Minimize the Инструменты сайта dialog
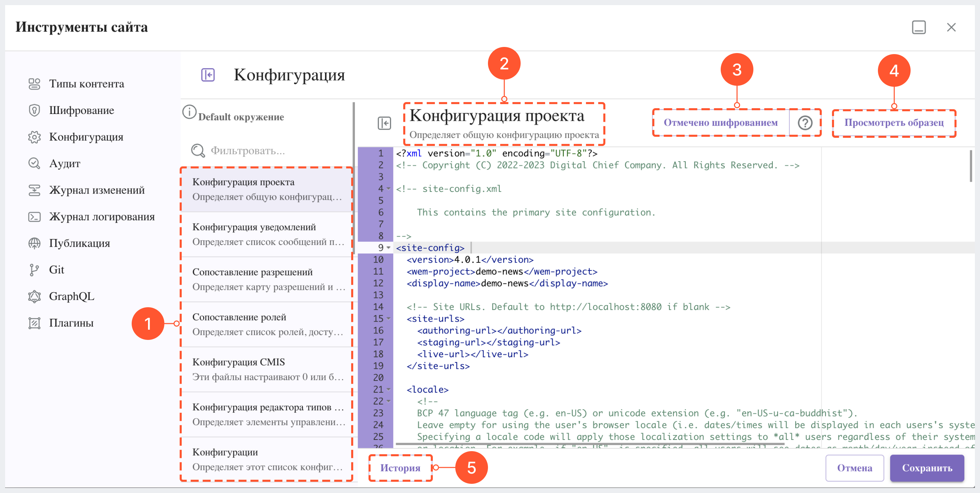 point(919,27)
